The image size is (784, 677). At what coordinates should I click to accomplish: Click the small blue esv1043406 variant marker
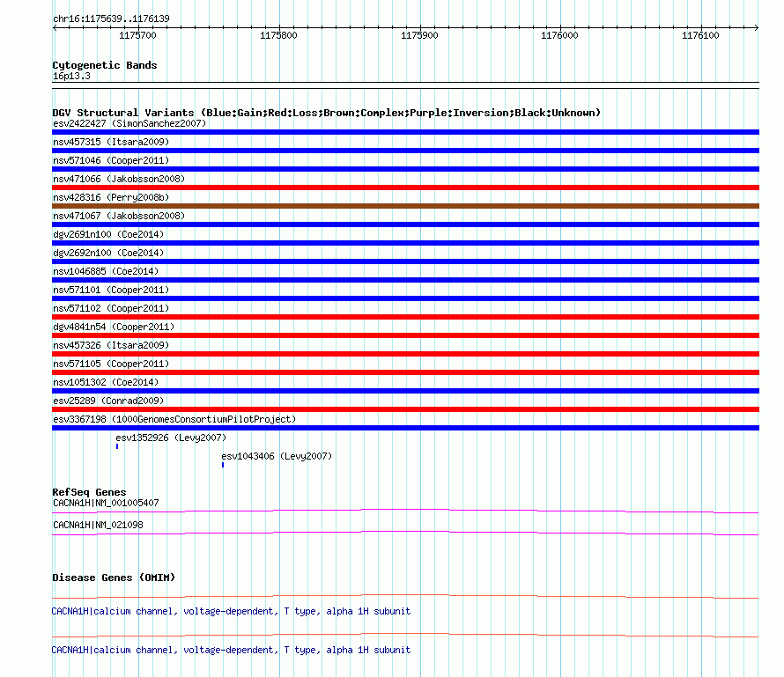223,465
